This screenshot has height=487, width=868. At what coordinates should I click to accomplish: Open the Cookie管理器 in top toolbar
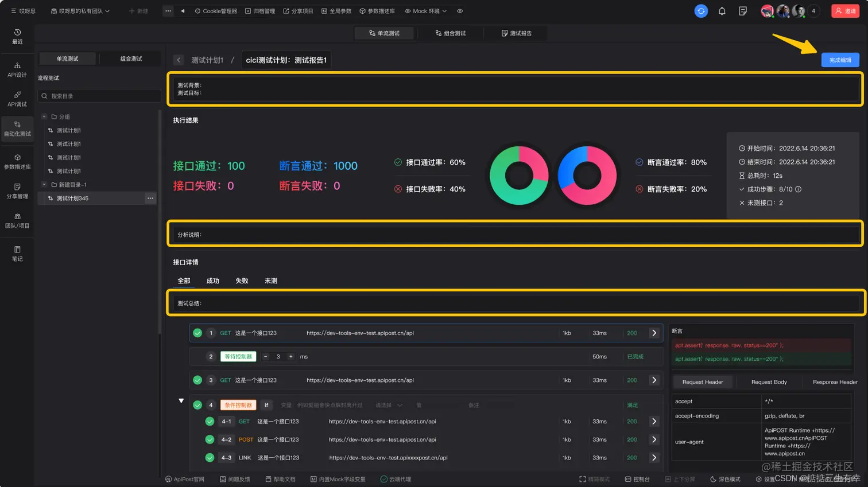216,11
